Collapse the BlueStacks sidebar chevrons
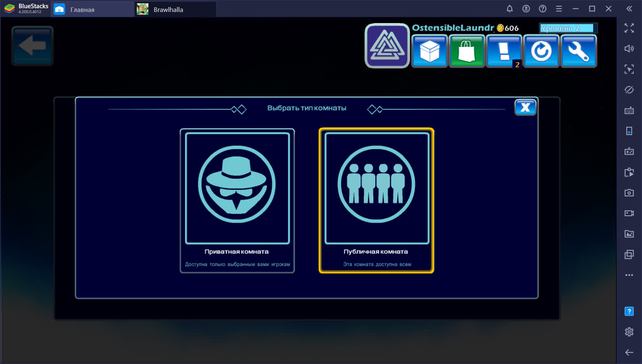The image size is (642, 364). tap(629, 9)
